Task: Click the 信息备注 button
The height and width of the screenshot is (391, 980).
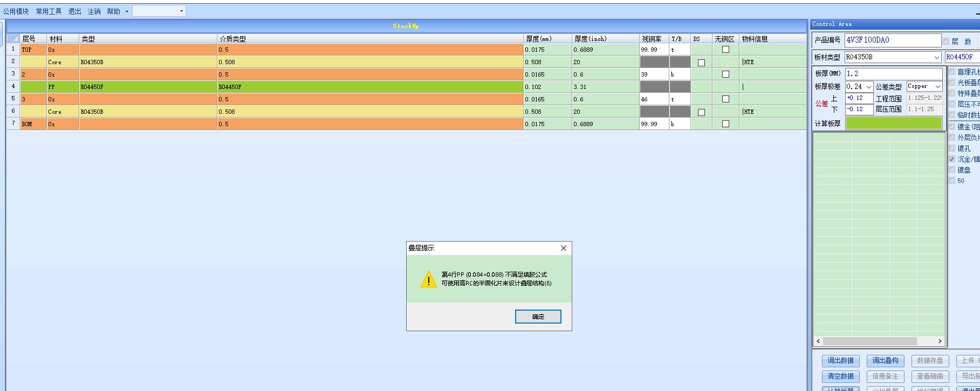Action: click(x=885, y=376)
